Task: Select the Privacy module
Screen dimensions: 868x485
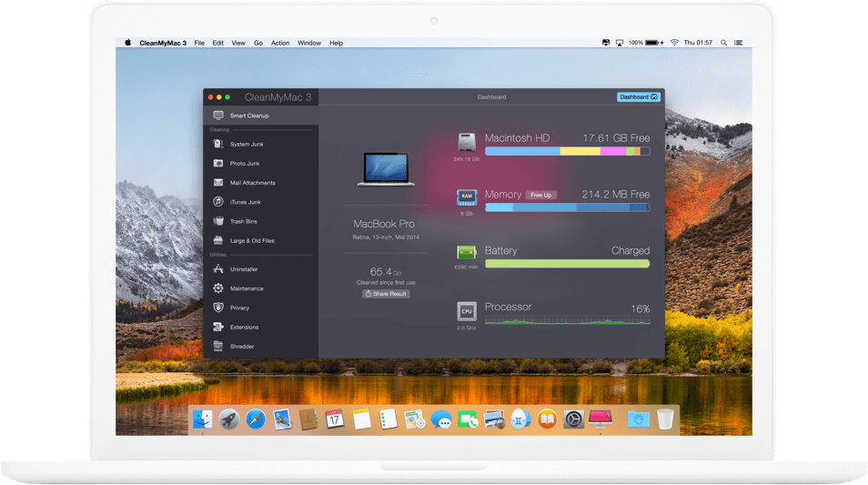Action: point(239,308)
